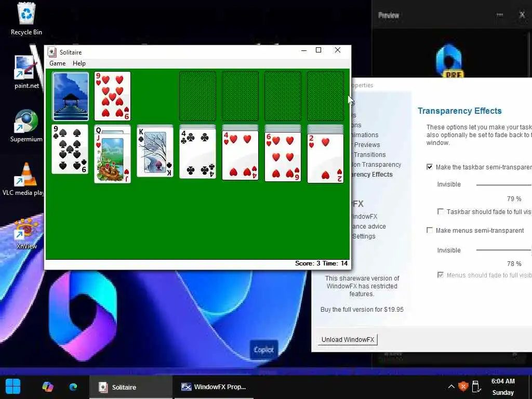Select the king of spades card

pos(155,152)
